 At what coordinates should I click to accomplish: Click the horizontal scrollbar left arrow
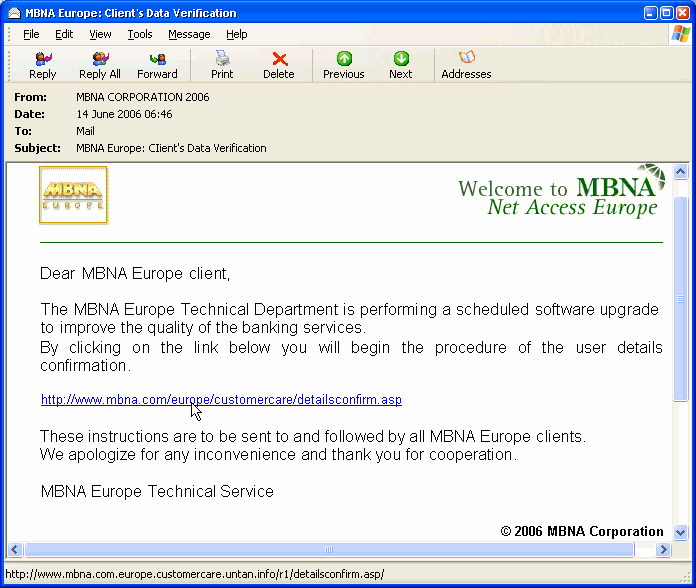coord(15,550)
